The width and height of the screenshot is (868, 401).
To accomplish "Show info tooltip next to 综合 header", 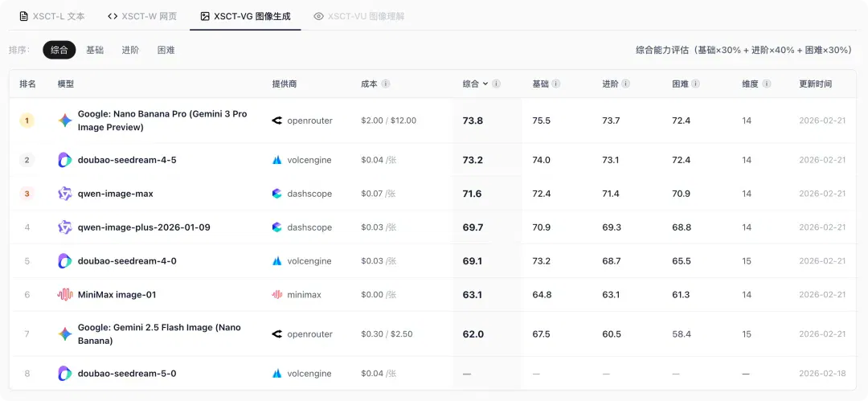I will tap(497, 84).
